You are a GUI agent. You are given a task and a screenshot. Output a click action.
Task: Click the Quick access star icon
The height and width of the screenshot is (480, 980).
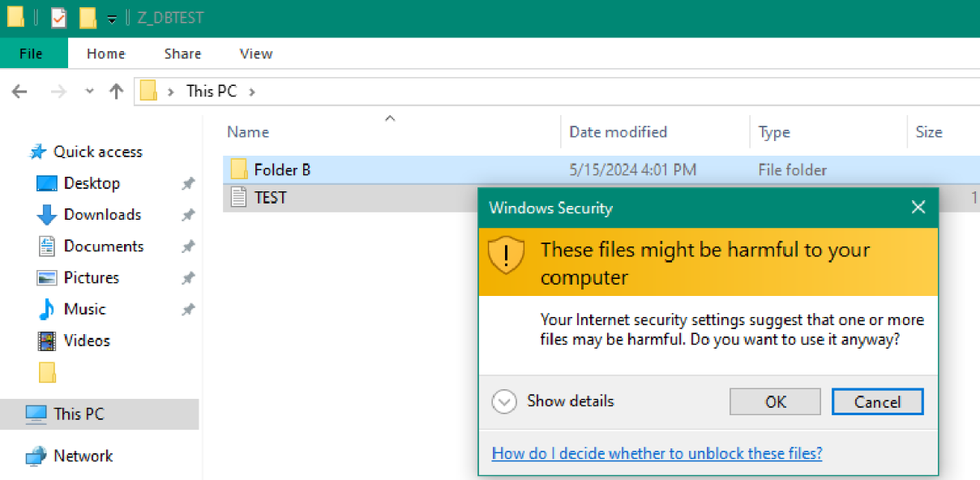tap(38, 152)
